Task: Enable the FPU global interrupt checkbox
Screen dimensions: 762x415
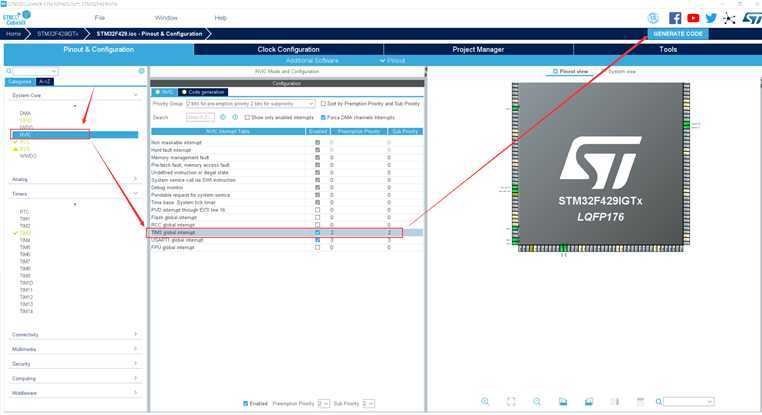Action: pos(317,247)
